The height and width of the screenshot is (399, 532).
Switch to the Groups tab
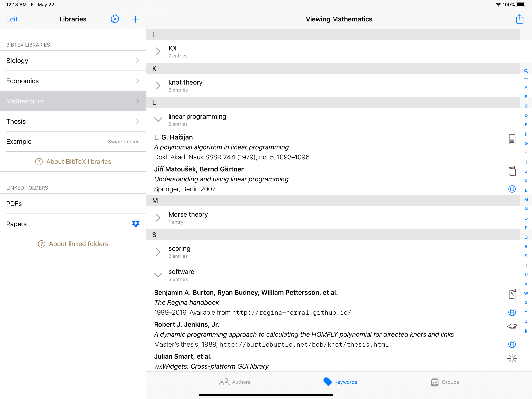pyautogui.click(x=445, y=382)
